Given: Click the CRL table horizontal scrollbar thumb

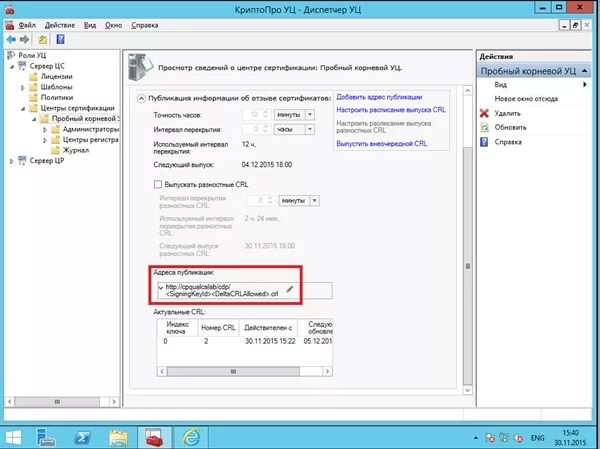Looking at the screenshot, I should 233,371.
